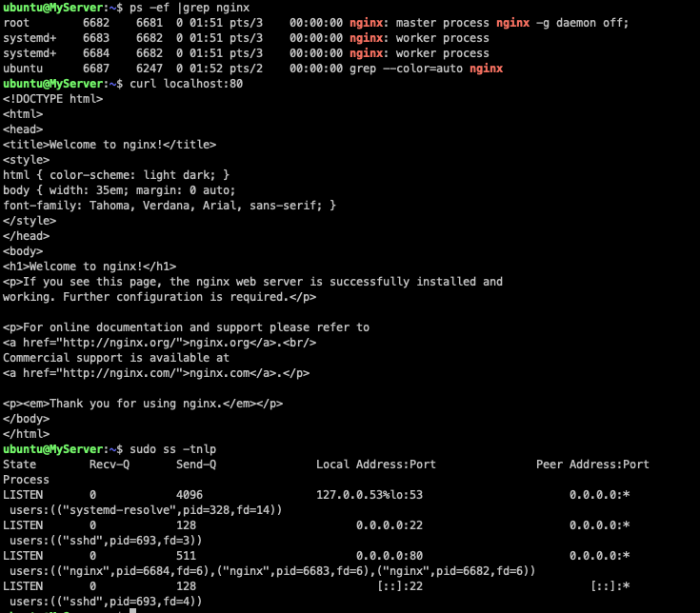Click the '<!DOCTYPE html>' line

[52, 99]
